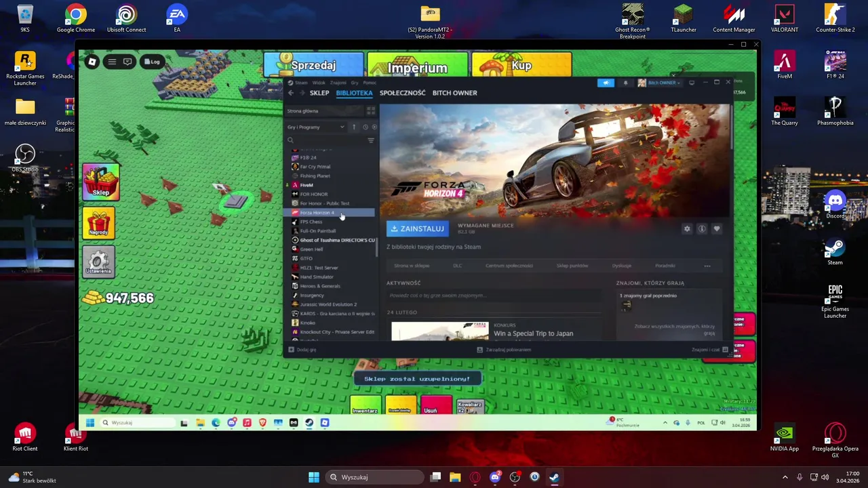Open the Steam menu in menu bar
Screen dimensions: 868x488
point(301,83)
